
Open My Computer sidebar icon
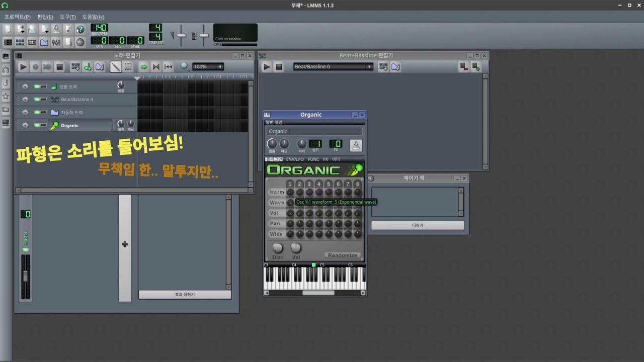click(6, 122)
